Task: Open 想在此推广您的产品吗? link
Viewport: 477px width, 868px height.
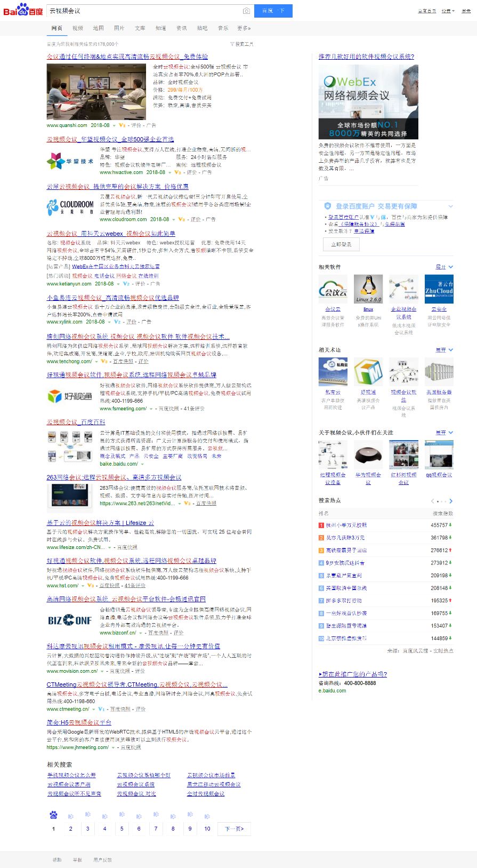Action: pyautogui.click(x=353, y=674)
